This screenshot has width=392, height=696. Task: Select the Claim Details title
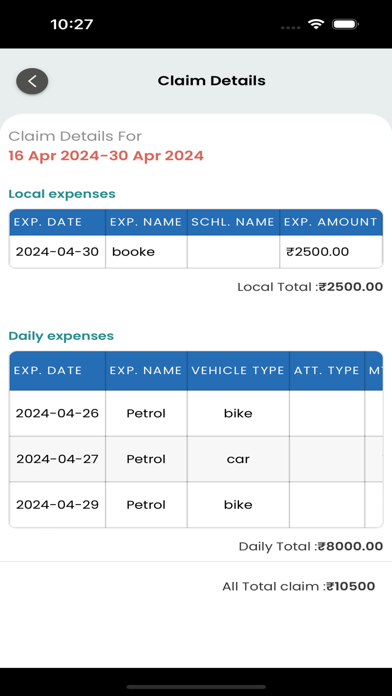(x=212, y=81)
